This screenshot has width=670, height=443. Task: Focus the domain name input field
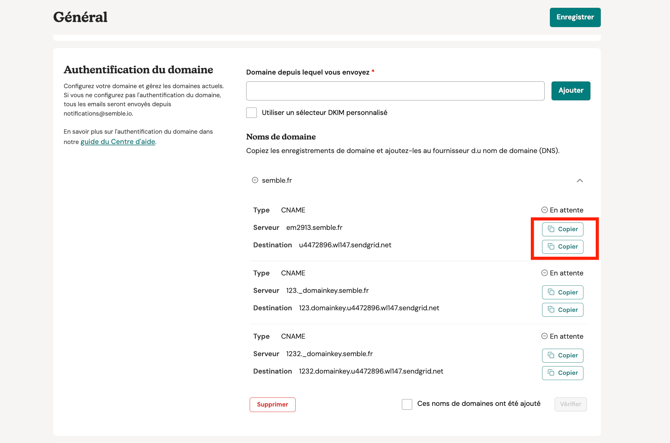click(395, 91)
